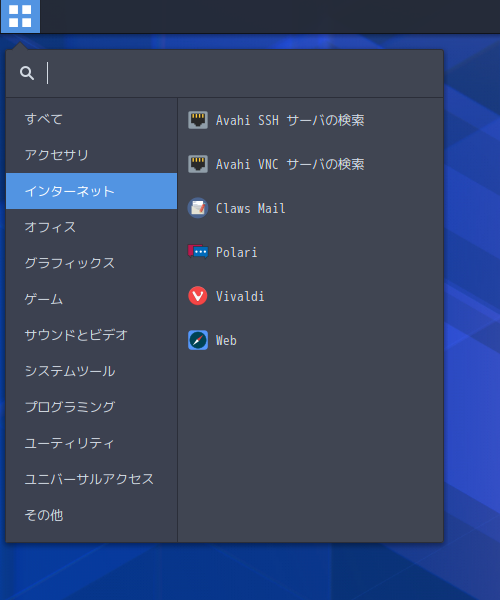The height and width of the screenshot is (600, 500).
Task: Launch Vivaldi browser red icon
Action: 198,296
